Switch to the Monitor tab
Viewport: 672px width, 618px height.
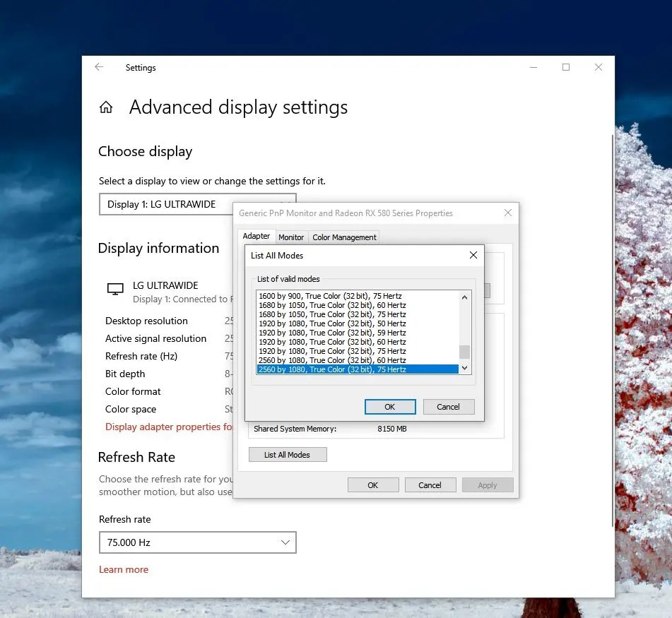tap(291, 237)
